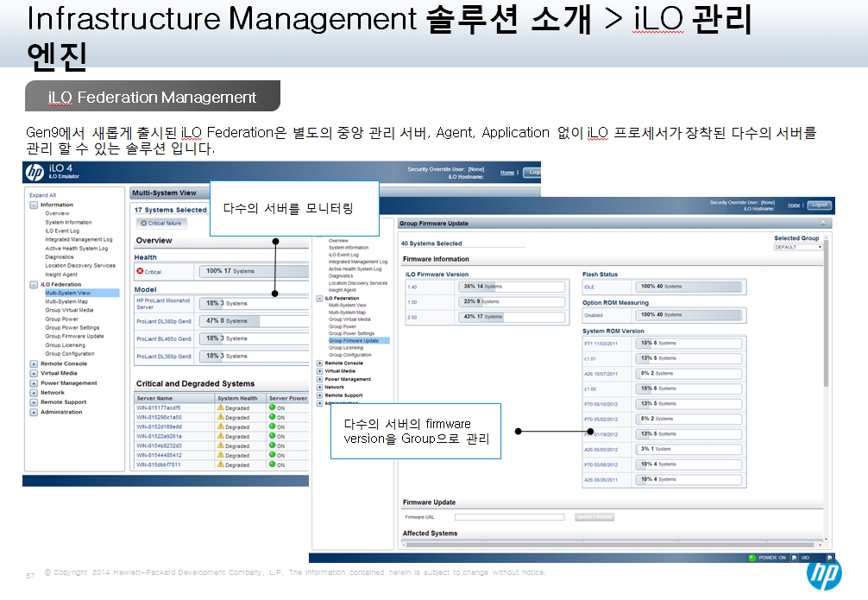Open server link WIN-815dbbf7811
This screenshot has width=868, height=600.
pos(158,464)
